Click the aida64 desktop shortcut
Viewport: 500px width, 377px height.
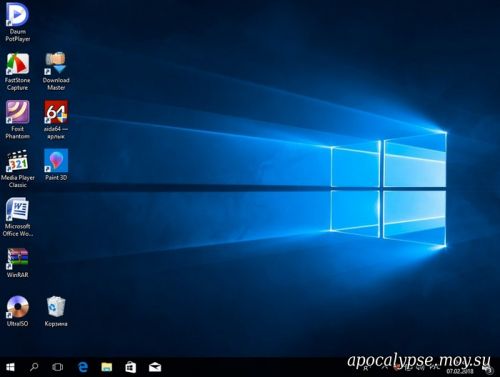click(56, 120)
